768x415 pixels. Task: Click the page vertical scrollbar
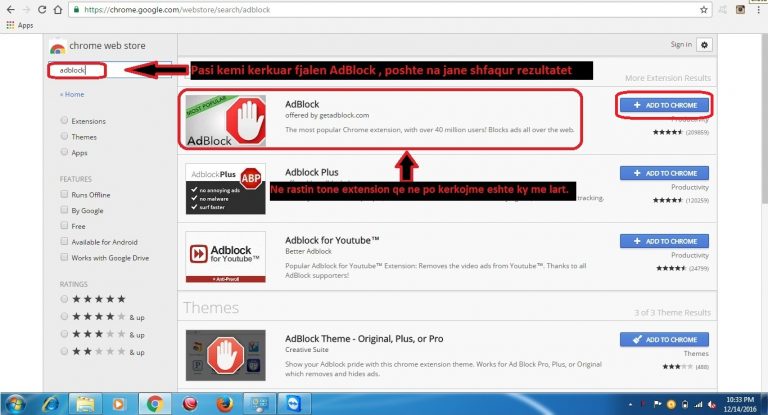pos(765,118)
